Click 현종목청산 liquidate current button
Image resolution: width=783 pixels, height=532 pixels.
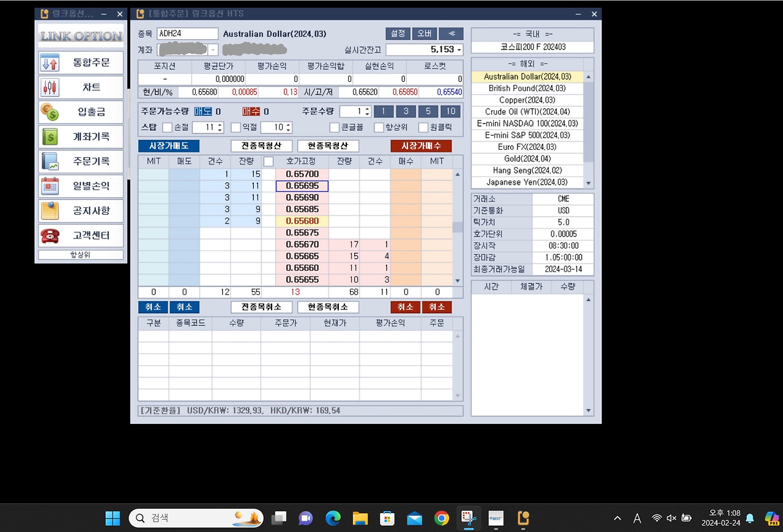coord(328,146)
